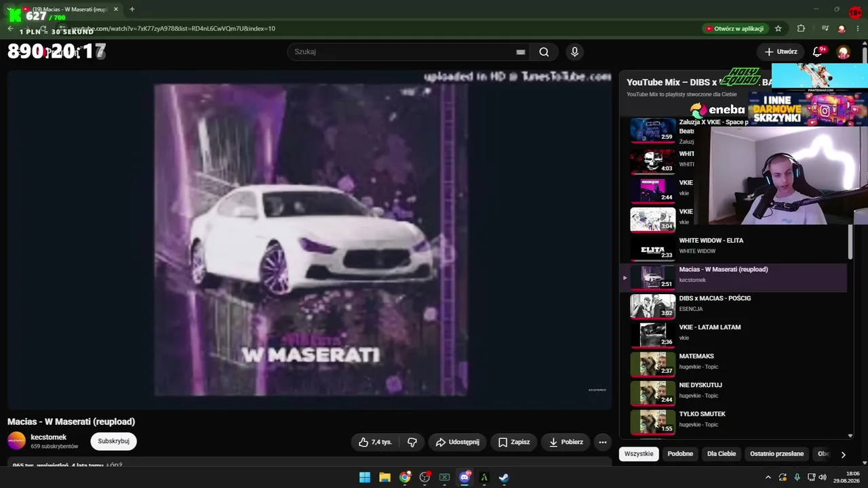Click the Subskrybuj button
Image resolution: width=868 pixels, height=488 pixels.
(113, 441)
